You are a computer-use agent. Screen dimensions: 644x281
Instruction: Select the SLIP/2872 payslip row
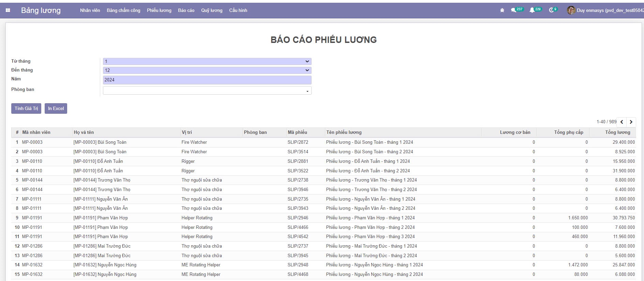298,142
